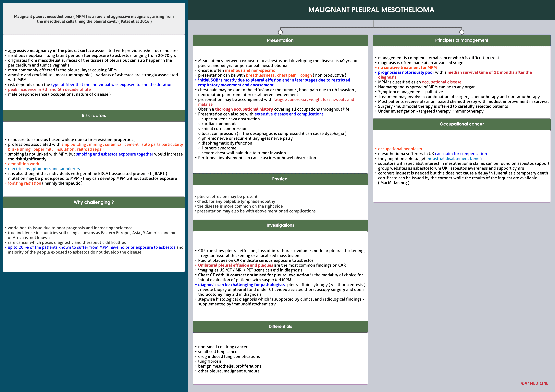
Task: Click the Differentials section header
Action: pos(280,327)
